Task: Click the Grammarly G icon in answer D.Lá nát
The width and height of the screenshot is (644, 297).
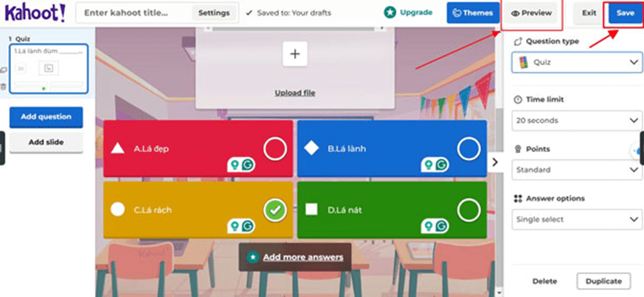Action: click(x=441, y=226)
